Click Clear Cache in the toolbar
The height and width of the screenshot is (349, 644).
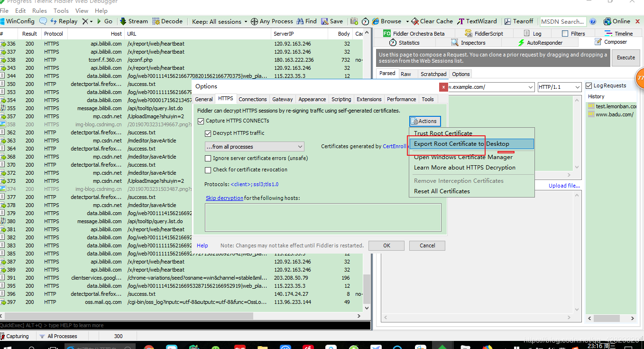pyautogui.click(x=432, y=21)
